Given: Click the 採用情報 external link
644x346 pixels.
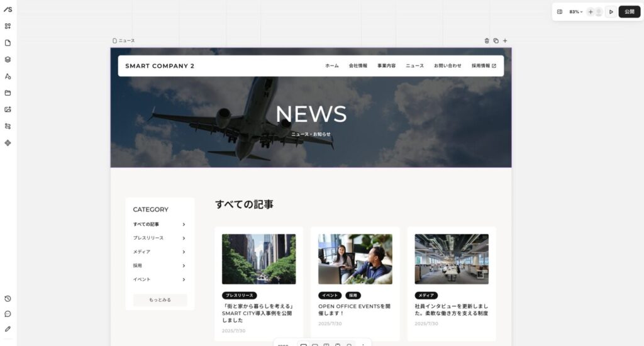Looking at the screenshot, I should click(x=484, y=66).
